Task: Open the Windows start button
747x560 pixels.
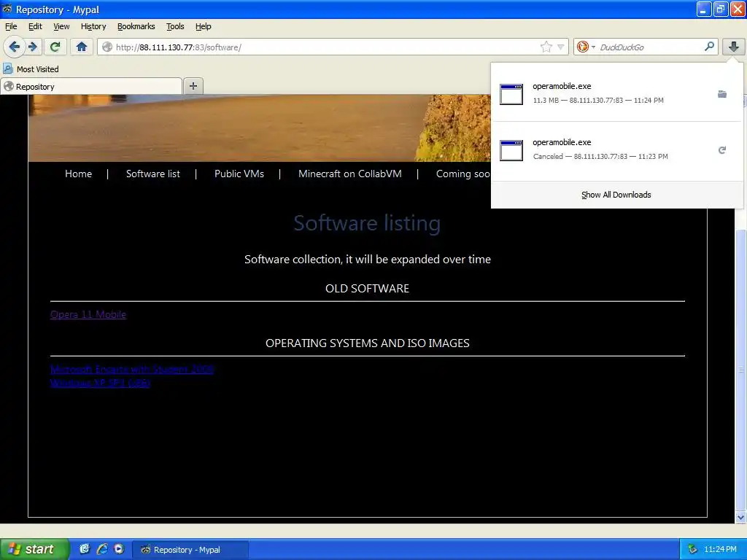Action: (x=35, y=549)
